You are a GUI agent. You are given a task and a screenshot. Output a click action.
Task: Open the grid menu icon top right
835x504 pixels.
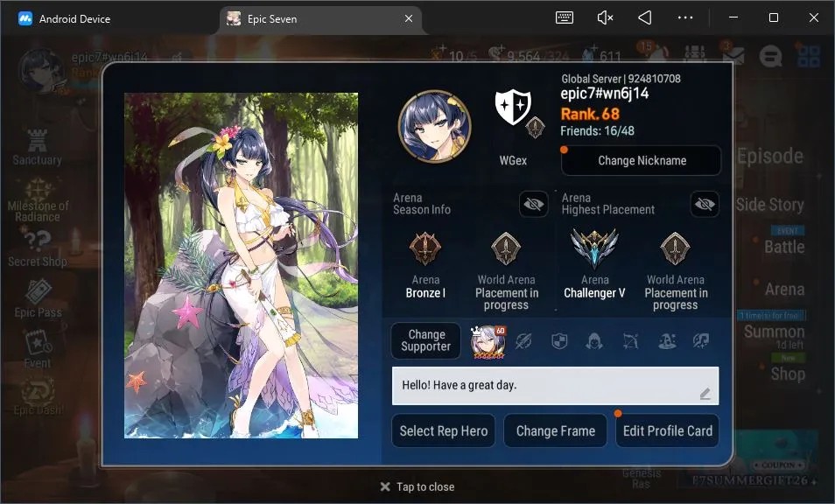[809, 55]
